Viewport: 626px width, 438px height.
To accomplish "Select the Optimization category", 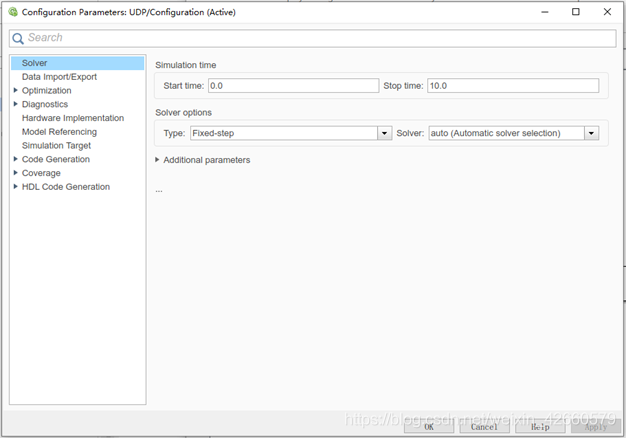I will tap(46, 91).
